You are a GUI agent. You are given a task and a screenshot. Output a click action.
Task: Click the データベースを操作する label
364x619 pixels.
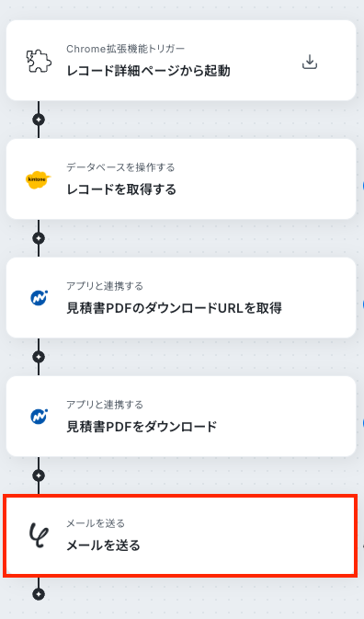[120, 167]
